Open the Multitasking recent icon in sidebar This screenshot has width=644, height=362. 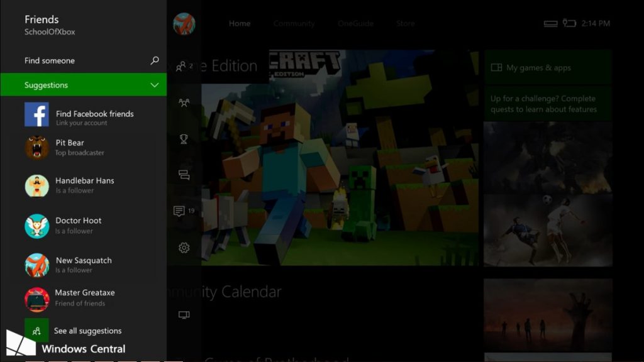pyautogui.click(x=184, y=175)
